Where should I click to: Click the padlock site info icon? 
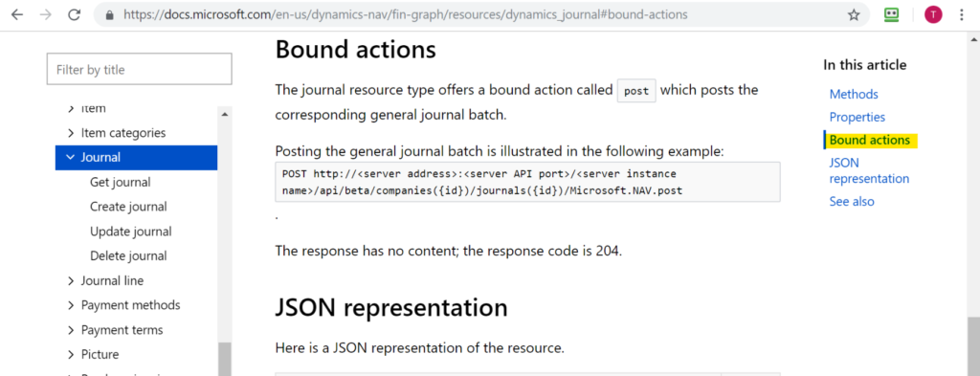[111, 15]
